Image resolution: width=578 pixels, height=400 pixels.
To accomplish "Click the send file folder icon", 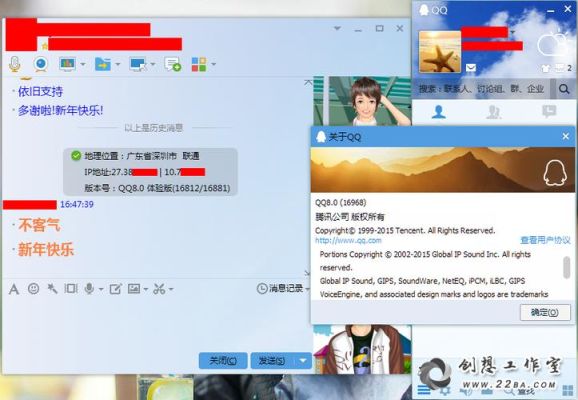I will coord(103,64).
